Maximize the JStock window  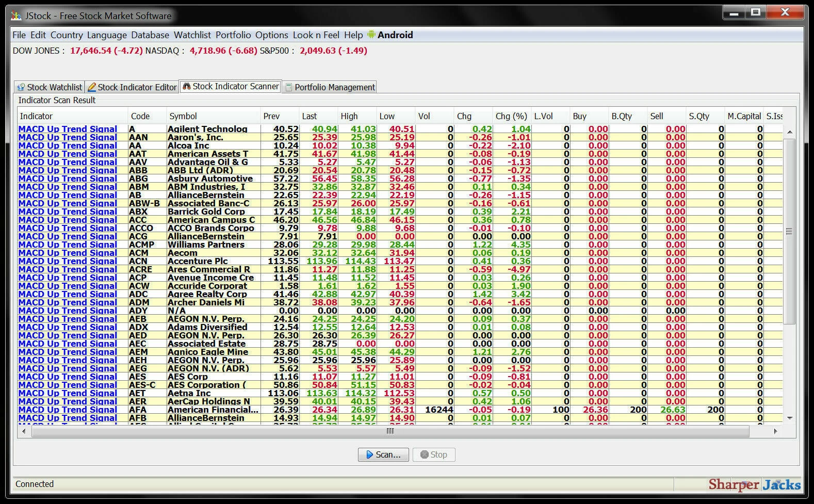pyautogui.click(x=756, y=12)
